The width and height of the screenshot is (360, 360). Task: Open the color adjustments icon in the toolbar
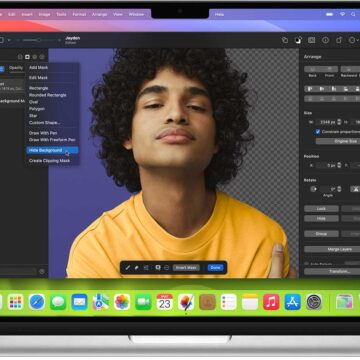coord(298,40)
